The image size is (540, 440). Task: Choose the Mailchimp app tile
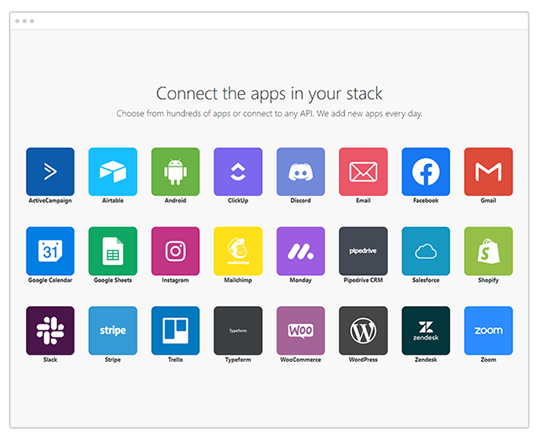tap(238, 251)
